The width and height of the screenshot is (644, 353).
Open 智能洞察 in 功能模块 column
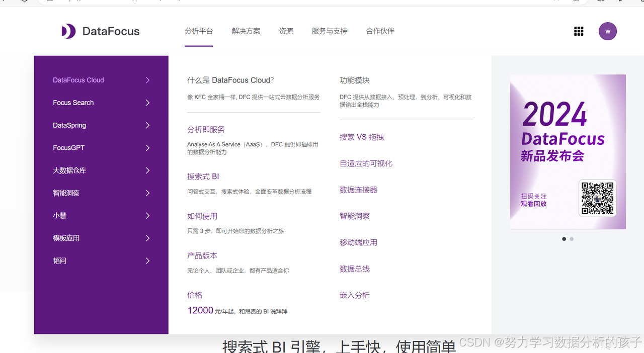point(355,216)
